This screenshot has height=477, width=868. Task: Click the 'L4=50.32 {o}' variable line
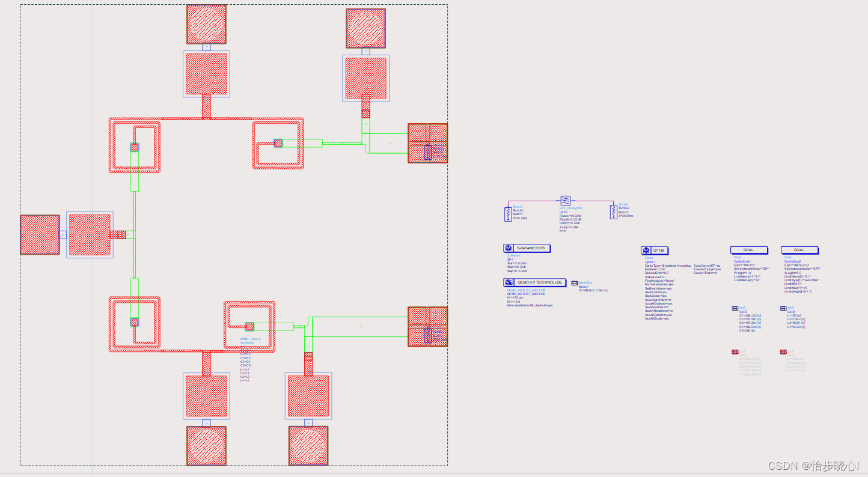tap(796, 327)
